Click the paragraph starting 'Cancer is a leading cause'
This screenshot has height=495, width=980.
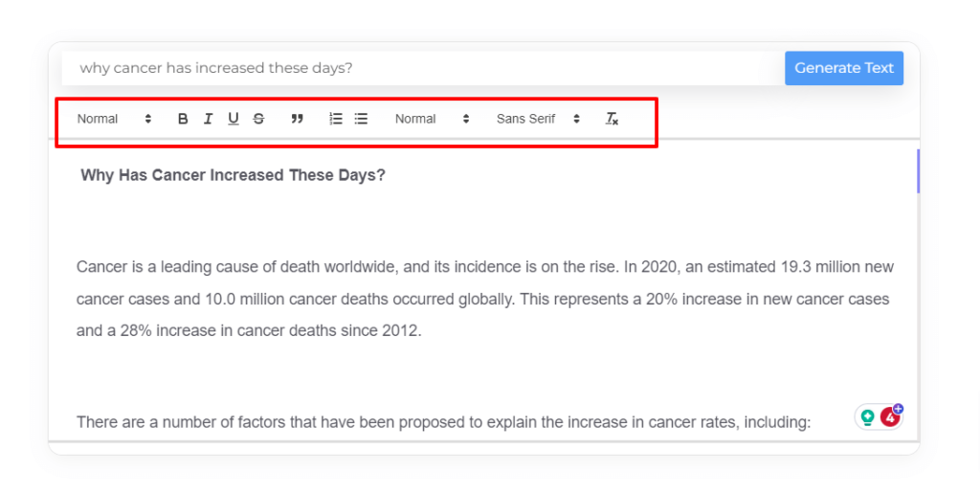pos(485,299)
